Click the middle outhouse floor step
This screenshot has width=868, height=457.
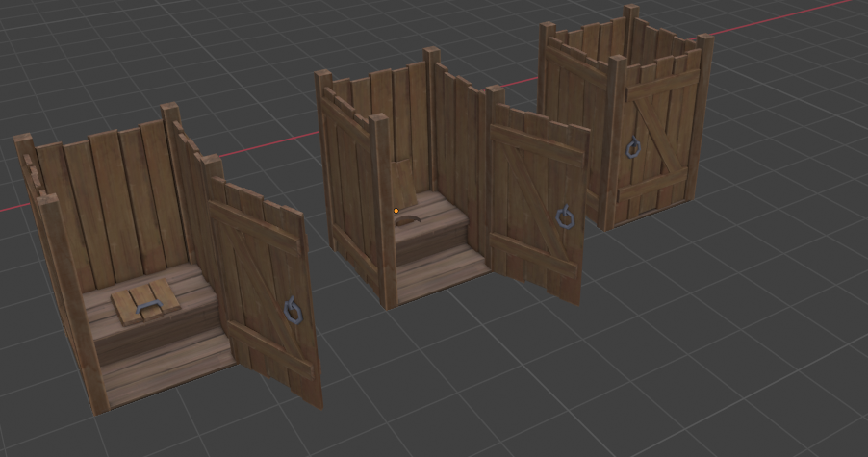(x=438, y=274)
